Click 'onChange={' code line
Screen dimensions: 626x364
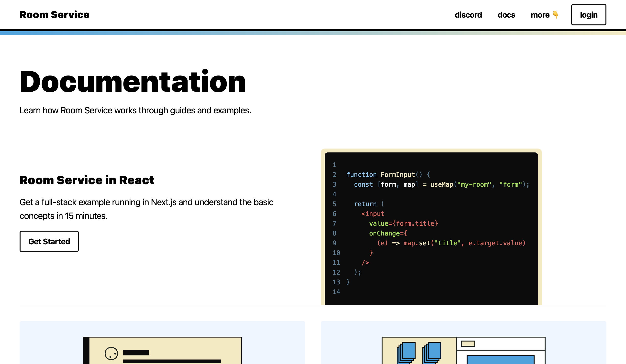[388, 233]
